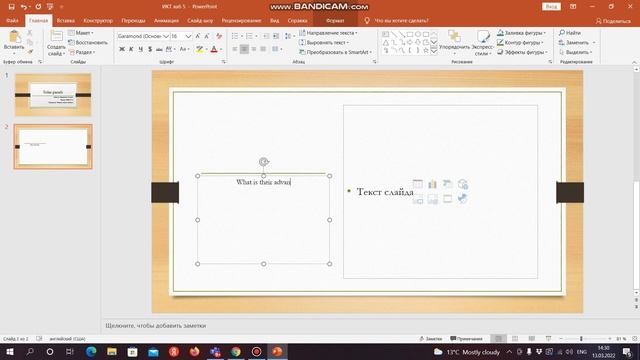Toggle strikethrough (abc) formatting

pos(159,49)
